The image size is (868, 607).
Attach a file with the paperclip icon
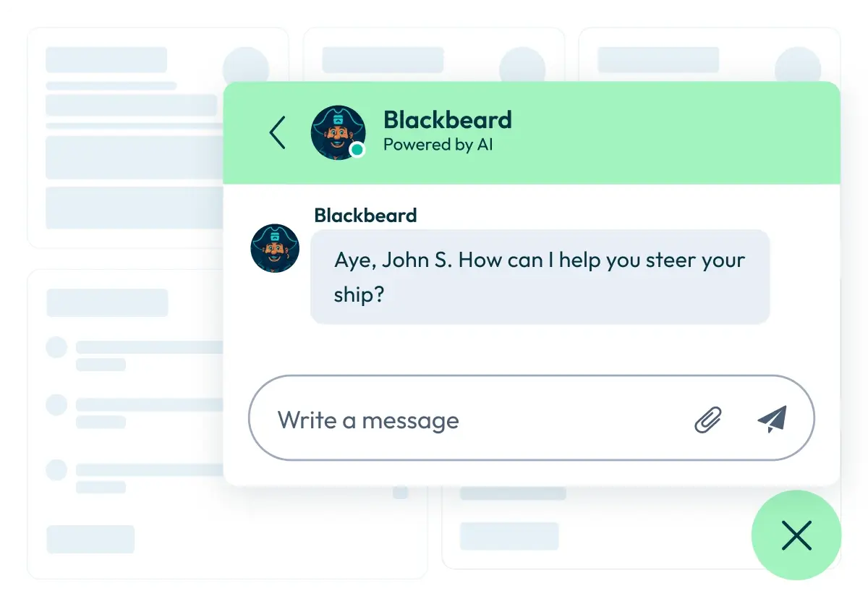click(x=707, y=419)
